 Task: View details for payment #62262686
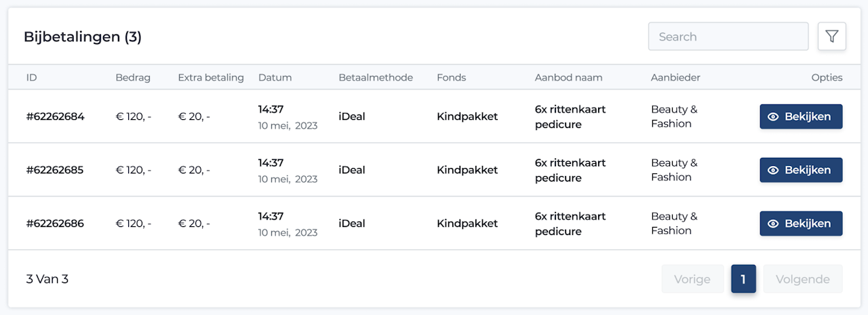[x=801, y=224]
